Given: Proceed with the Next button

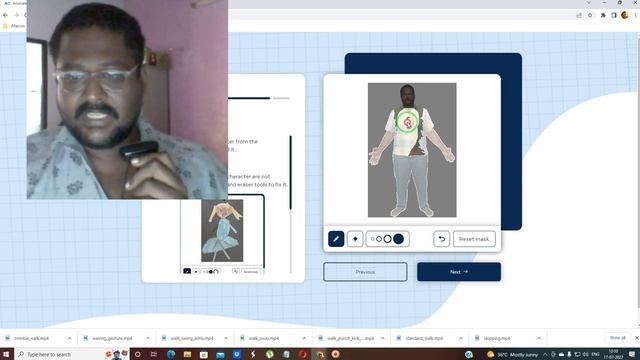Looking at the screenshot, I should tap(459, 272).
